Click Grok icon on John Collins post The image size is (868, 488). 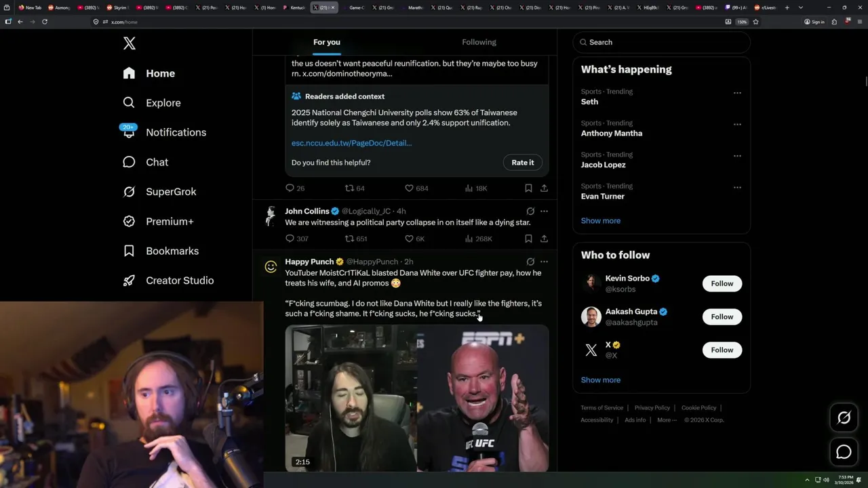point(530,211)
